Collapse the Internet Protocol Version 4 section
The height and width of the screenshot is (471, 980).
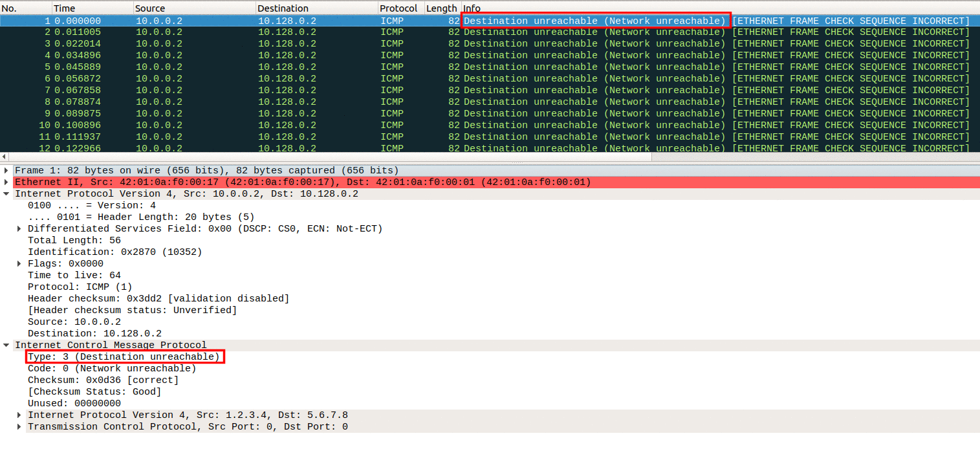click(x=6, y=194)
